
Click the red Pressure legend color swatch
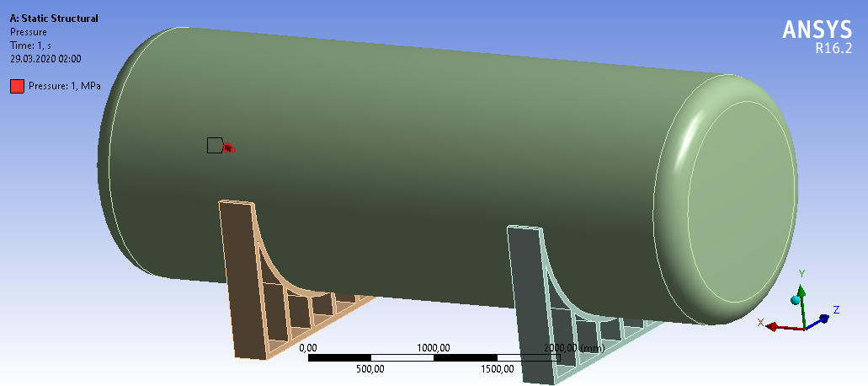coord(17,86)
